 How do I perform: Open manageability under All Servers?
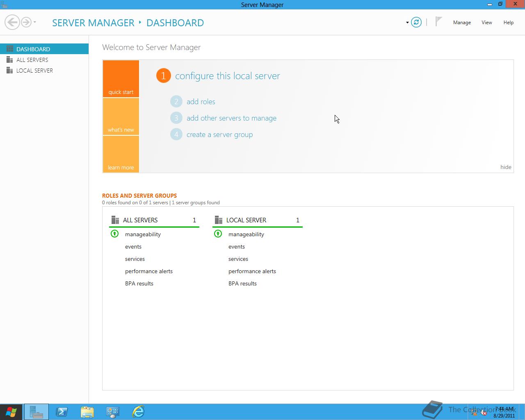coord(143,234)
